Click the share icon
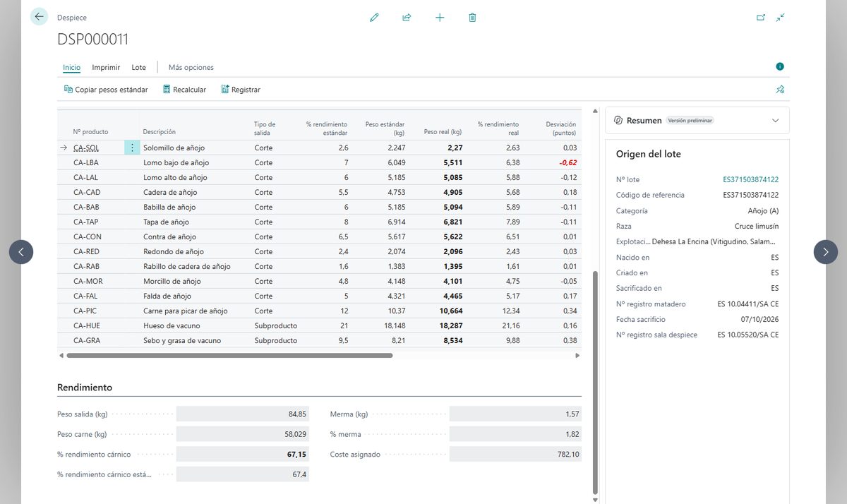The image size is (847, 504). [x=407, y=18]
